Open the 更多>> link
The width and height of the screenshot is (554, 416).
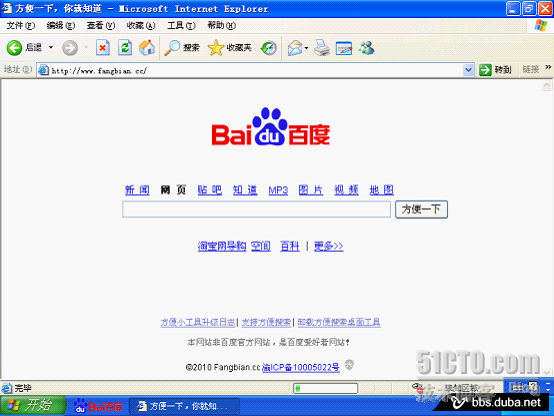point(329,246)
